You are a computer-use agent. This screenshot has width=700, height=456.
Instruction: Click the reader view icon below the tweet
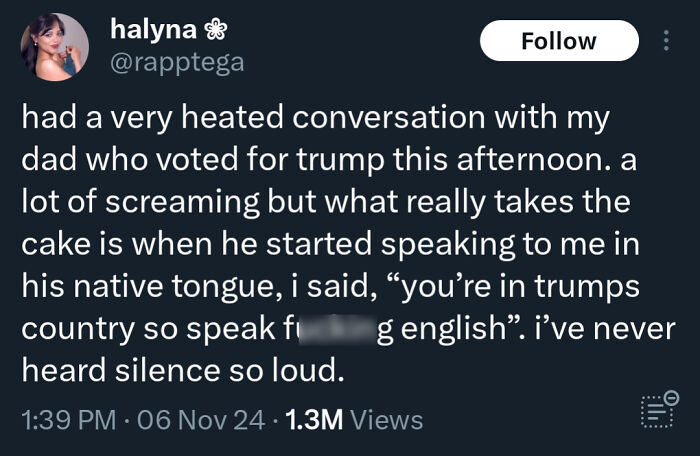(x=659, y=410)
